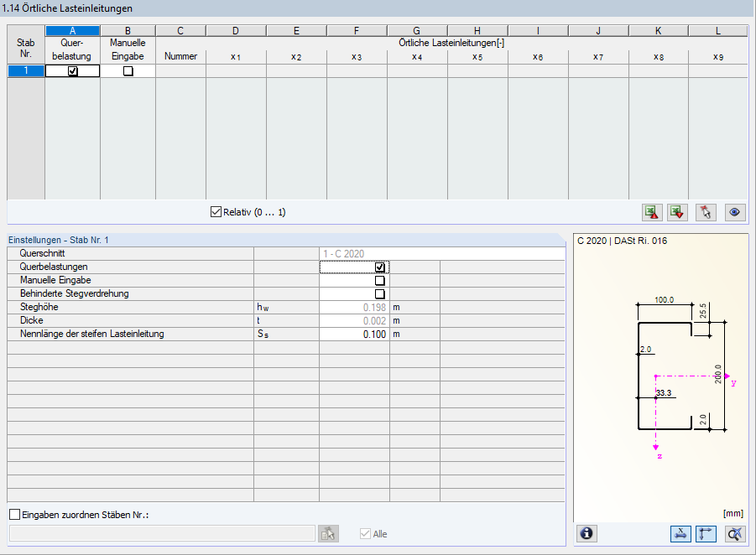Screen dimensions: 756x555
Task: Click the x5 column header
Action: coord(477,57)
